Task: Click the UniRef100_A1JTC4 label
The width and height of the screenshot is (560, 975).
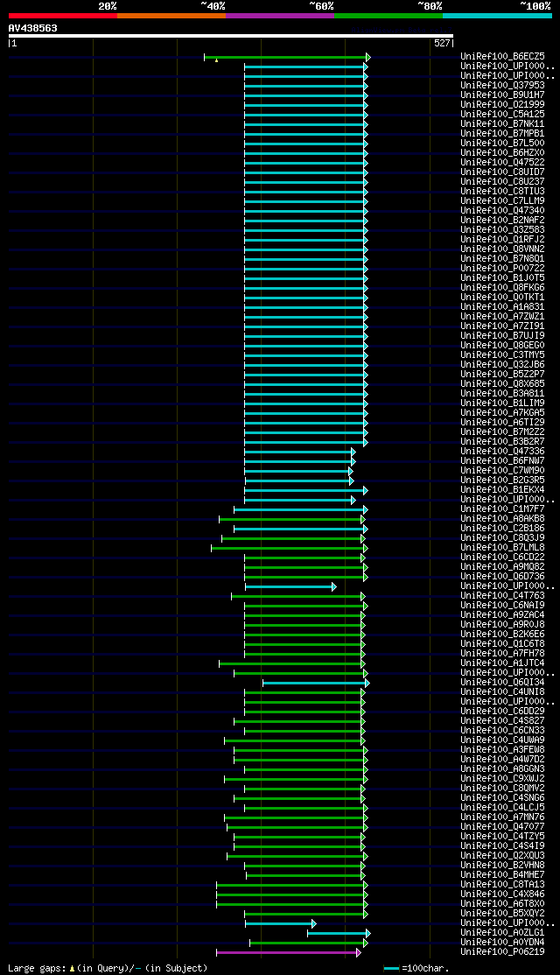Action: [x=503, y=663]
